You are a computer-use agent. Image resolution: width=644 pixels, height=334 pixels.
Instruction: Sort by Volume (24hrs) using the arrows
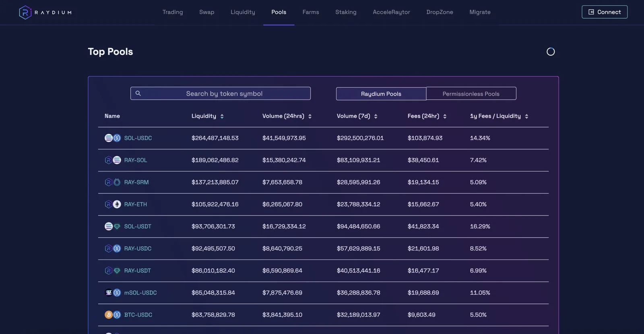[x=310, y=116]
